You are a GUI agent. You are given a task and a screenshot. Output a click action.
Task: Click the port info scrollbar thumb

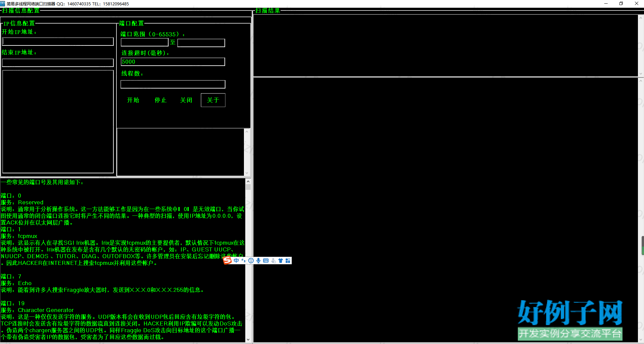pos(248,187)
